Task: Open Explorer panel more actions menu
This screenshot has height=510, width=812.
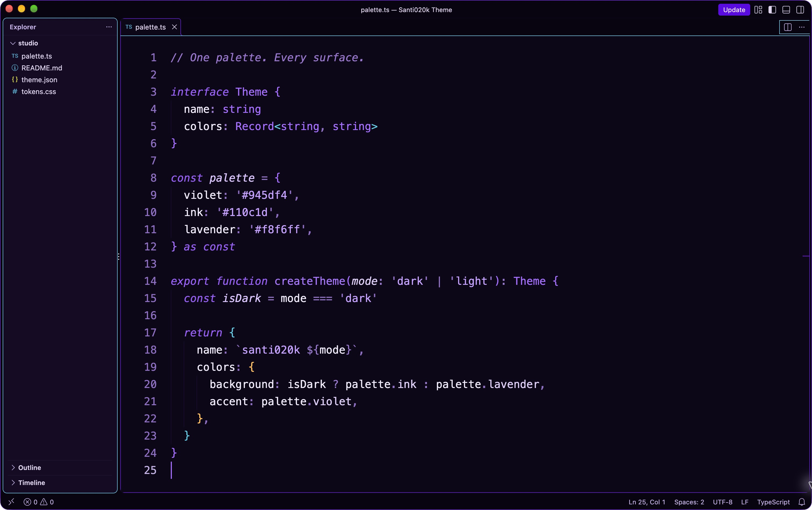Action: 109,27
